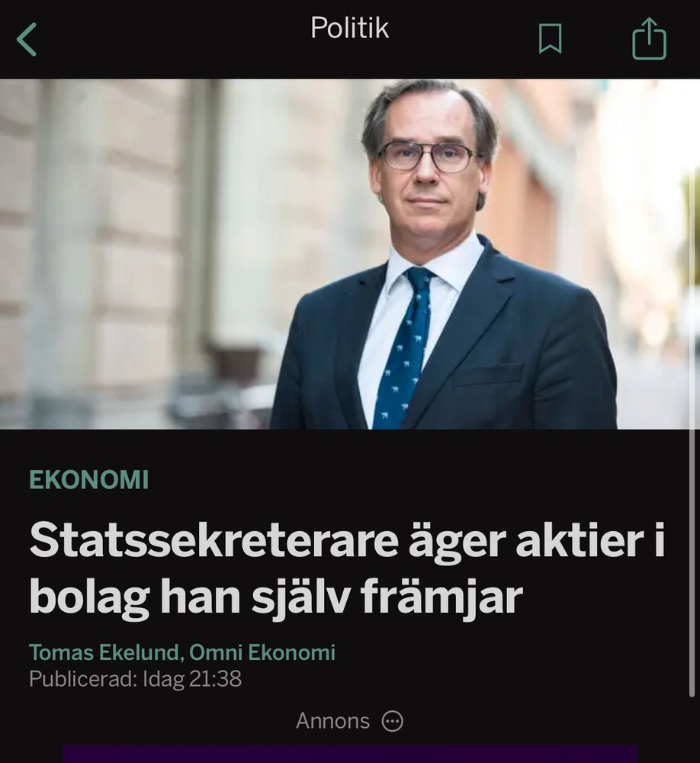Open the article photo of the man
This screenshot has width=700, height=763.
click(x=350, y=254)
